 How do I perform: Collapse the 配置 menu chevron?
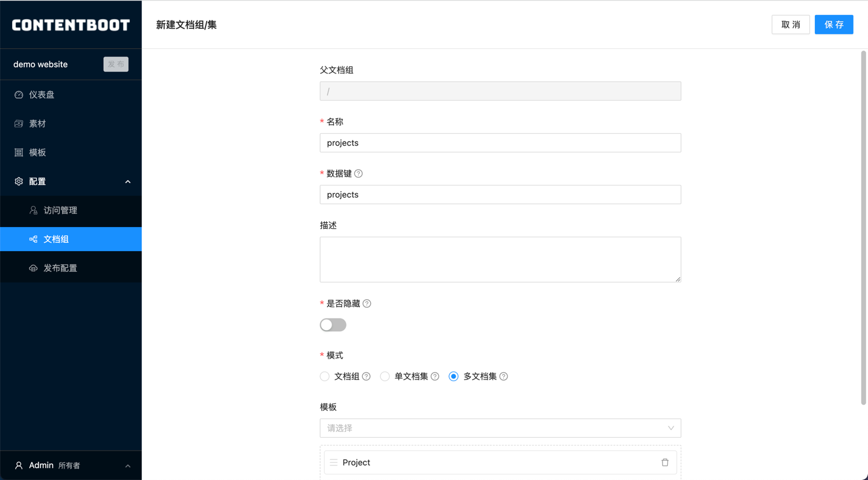pyautogui.click(x=128, y=182)
